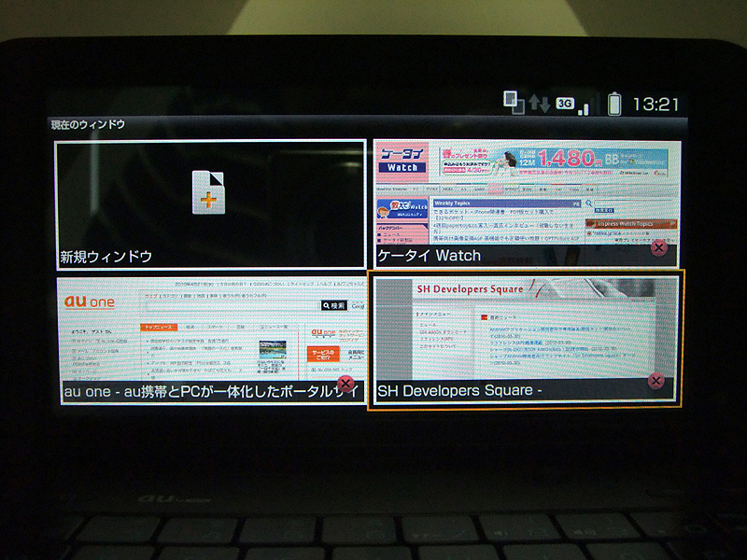Viewport: 747px width, 560px height.
Task: Tap the SD card status icon
Action: 514,103
